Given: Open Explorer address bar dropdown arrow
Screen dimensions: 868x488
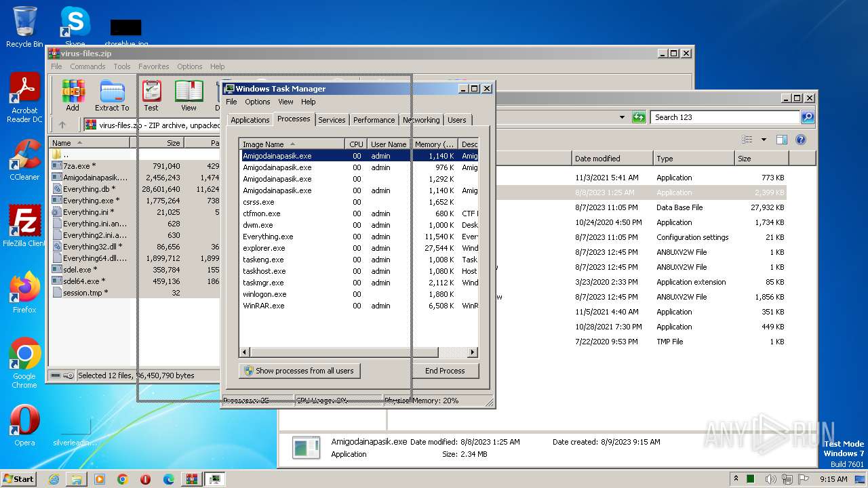Looking at the screenshot, I should 622,117.
